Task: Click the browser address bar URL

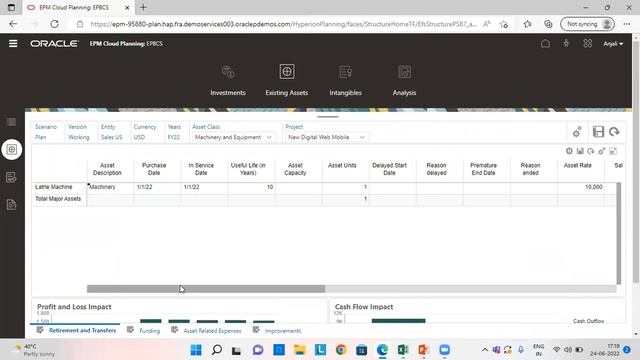Action: coord(283,24)
